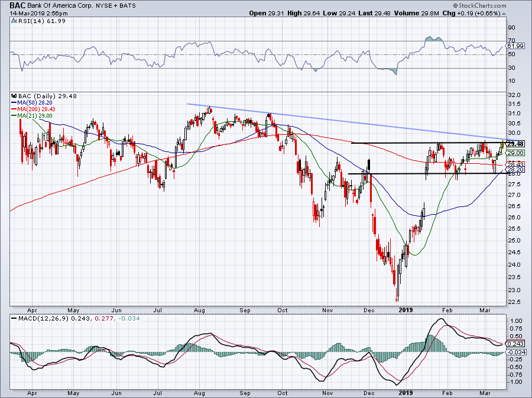This screenshot has height=398, width=532.
Task: Click the blue MA(50) legend line swatch
Action: 14,103
